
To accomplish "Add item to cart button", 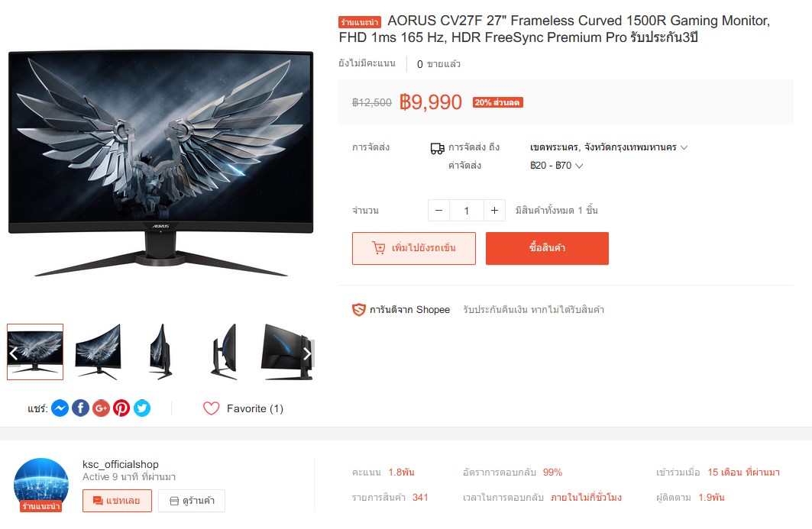I will [414, 248].
